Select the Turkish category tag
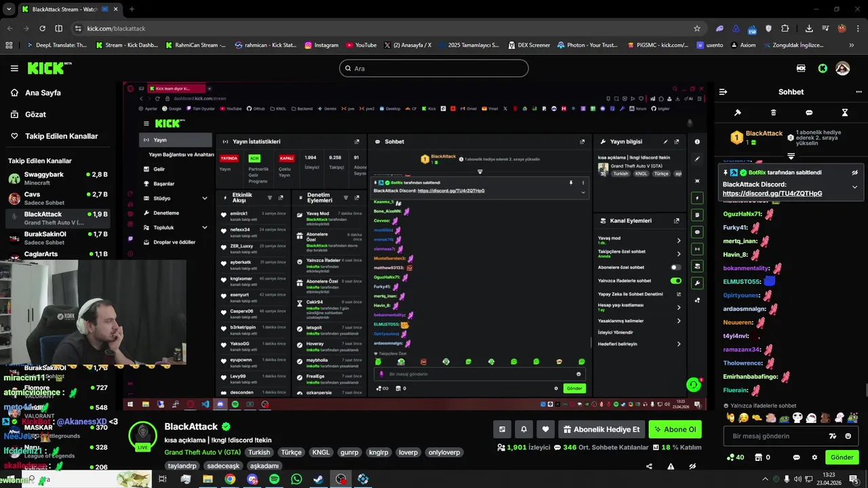The image size is (868, 488). pos(259,452)
